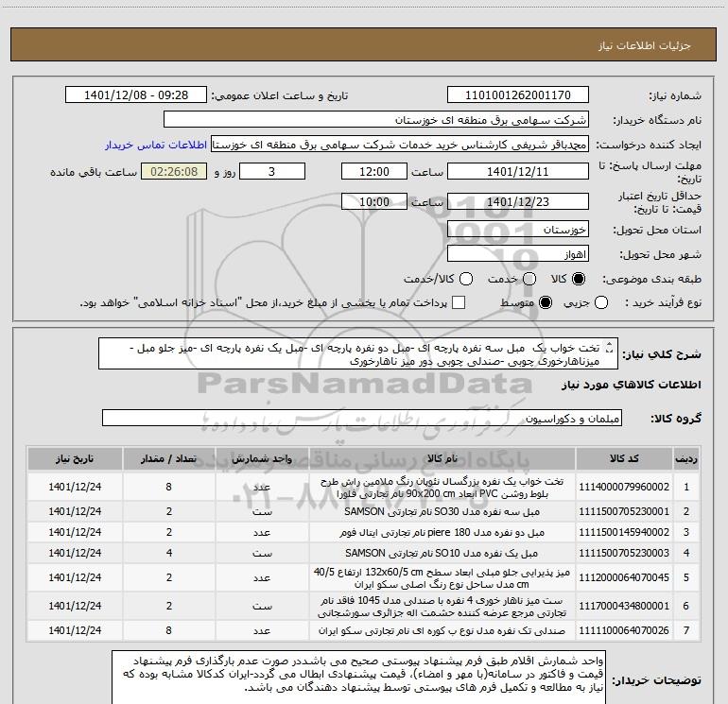Screen dimensions: 728x704
Task: Select the خدمت radio button
Action: (x=529, y=279)
